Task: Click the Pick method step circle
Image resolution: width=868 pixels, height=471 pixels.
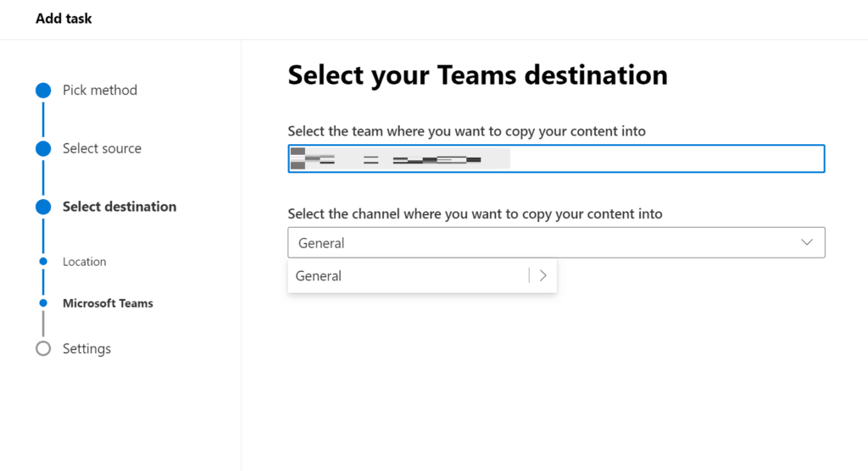Action: coord(43,91)
